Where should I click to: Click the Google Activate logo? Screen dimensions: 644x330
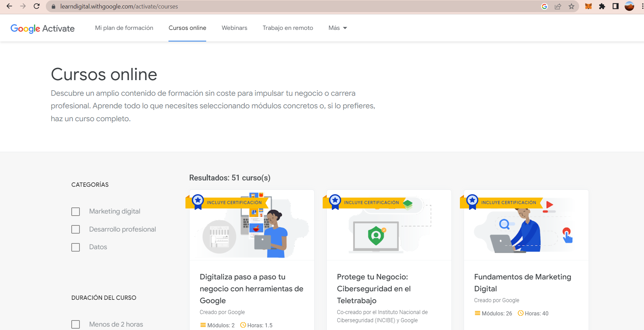(42, 29)
